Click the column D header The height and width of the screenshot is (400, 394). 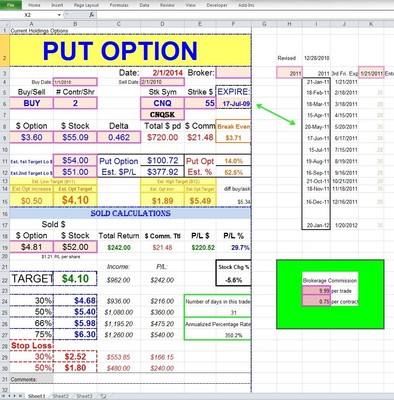tap(162, 24)
